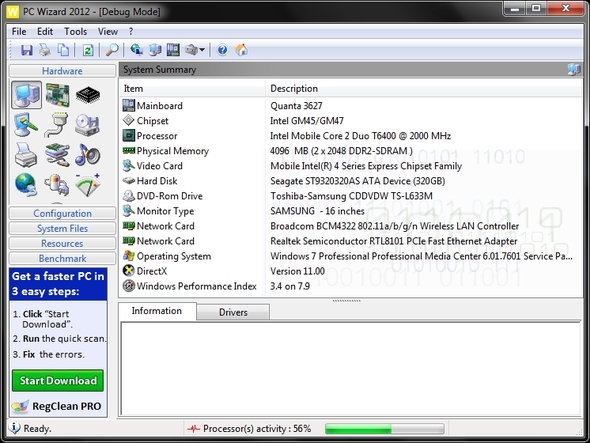Select the Devices expansion cards icon
The image size is (590, 443).
[x=57, y=155]
